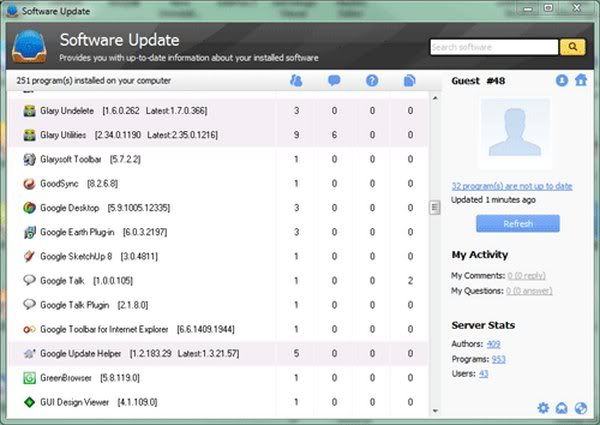600x425 pixels.
Task: Open the My Comments 0 (0 reply) link
Action: pyautogui.click(x=526, y=275)
